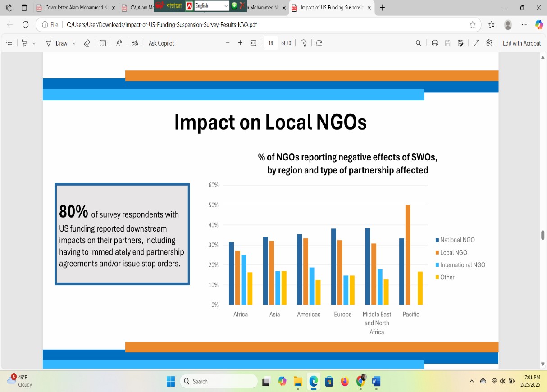547x392 pixels.
Task: Click the 'Local NGO' legend label
Action: (x=454, y=253)
